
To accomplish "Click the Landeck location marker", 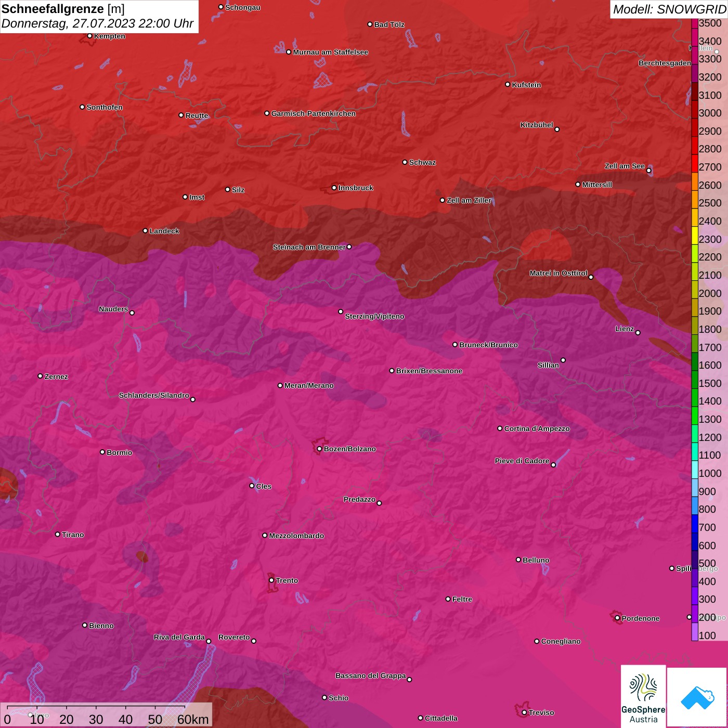I will [145, 231].
